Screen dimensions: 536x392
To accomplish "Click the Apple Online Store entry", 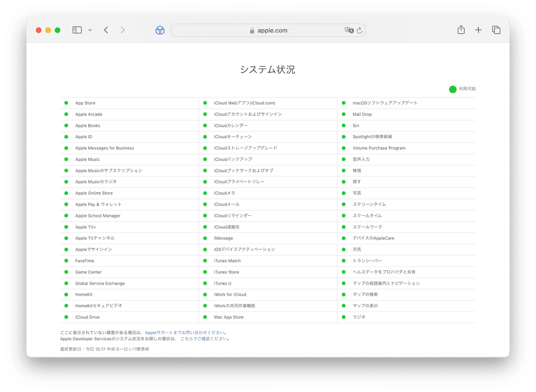I will (94, 193).
